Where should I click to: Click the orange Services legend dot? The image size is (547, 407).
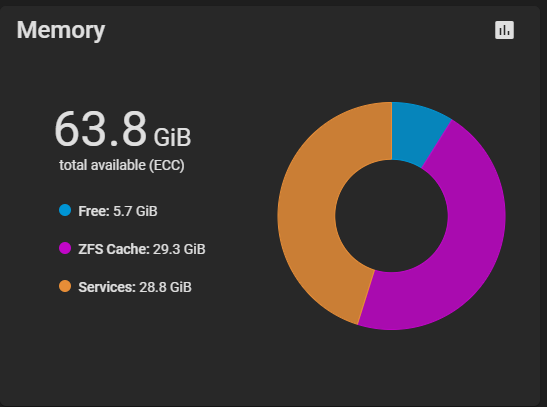coord(65,286)
